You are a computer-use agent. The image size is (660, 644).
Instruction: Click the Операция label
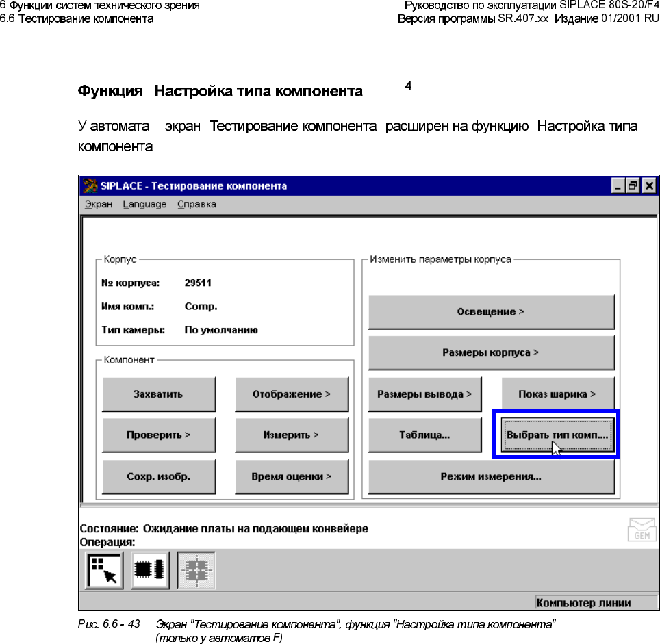(x=107, y=542)
